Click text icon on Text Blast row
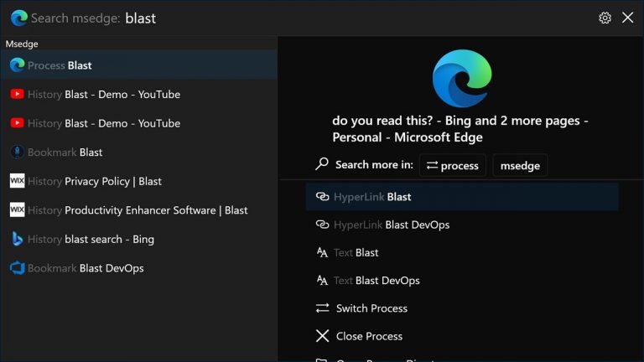The width and height of the screenshot is (644, 362). tap(322, 252)
